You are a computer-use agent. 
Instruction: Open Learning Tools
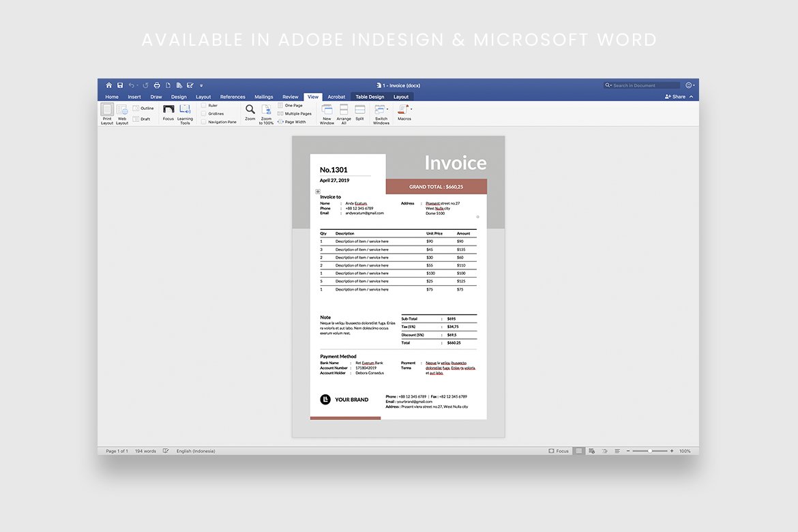coord(185,113)
